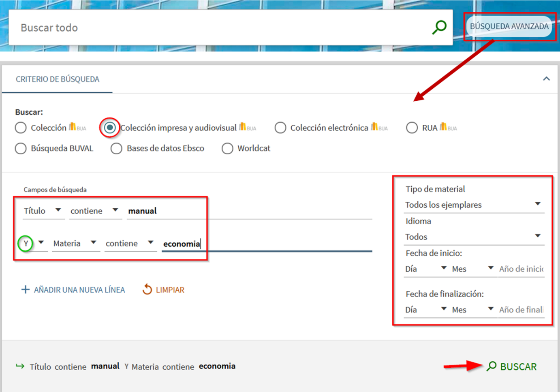Choose Colección electrónica radio button

click(280, 128)
